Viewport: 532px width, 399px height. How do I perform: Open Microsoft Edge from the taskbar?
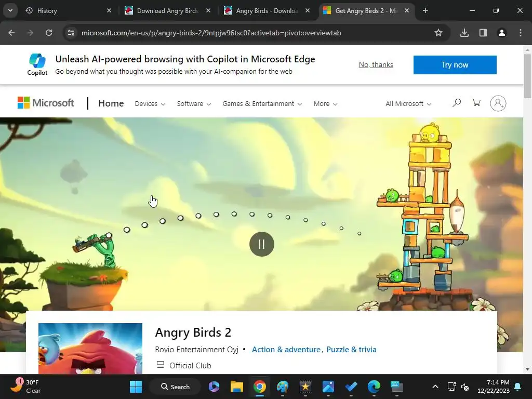pyautogui.click(x=374, y=387)
